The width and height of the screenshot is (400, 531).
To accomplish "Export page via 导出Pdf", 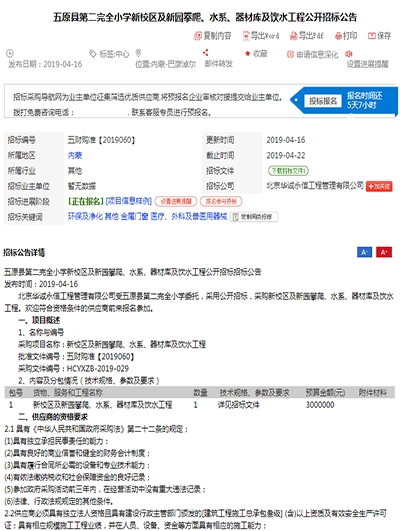I will (307, 36).
